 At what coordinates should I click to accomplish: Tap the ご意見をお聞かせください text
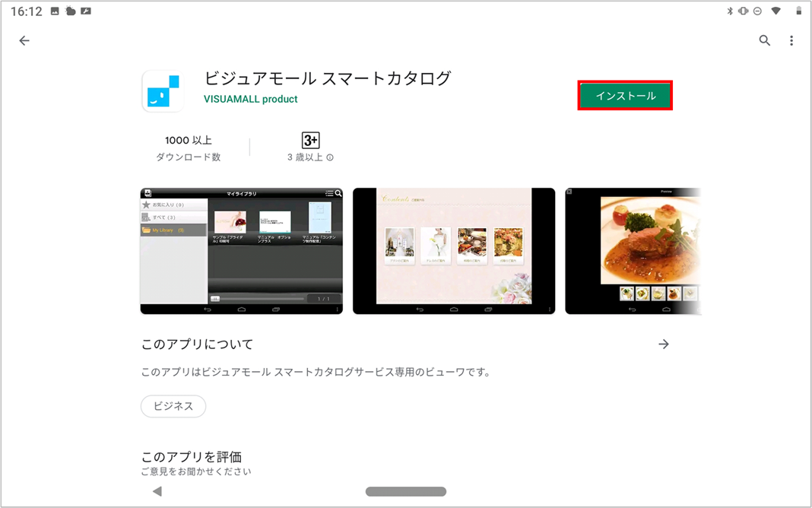(x=196, y=471)
